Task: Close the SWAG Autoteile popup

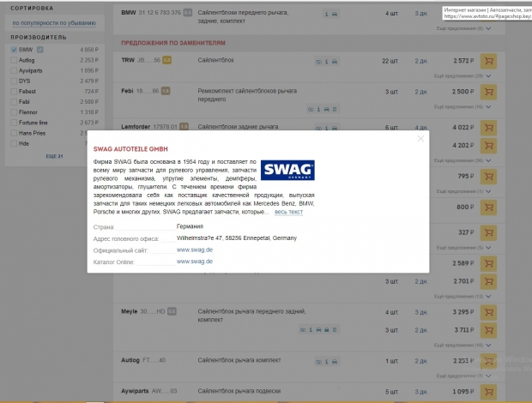Action: (420, 138)
